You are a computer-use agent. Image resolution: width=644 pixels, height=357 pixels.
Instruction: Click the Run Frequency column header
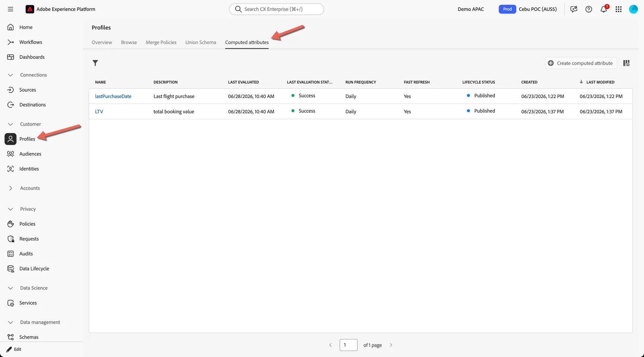point(360,82)
